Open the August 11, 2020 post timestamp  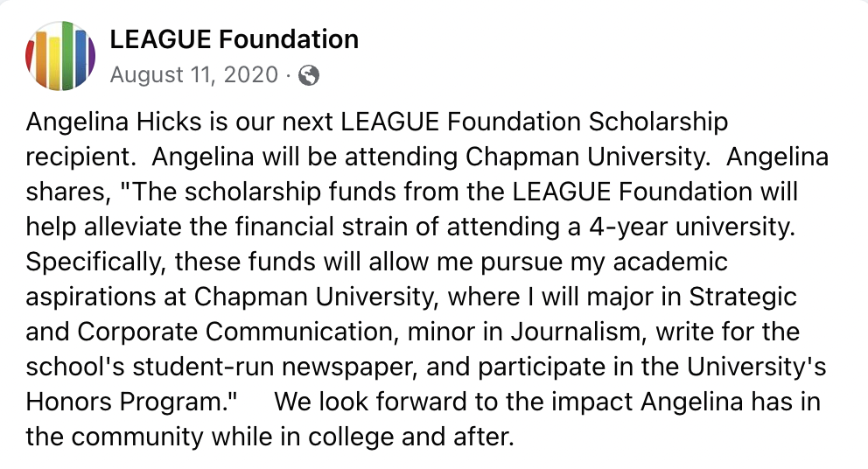pos(193,75)
